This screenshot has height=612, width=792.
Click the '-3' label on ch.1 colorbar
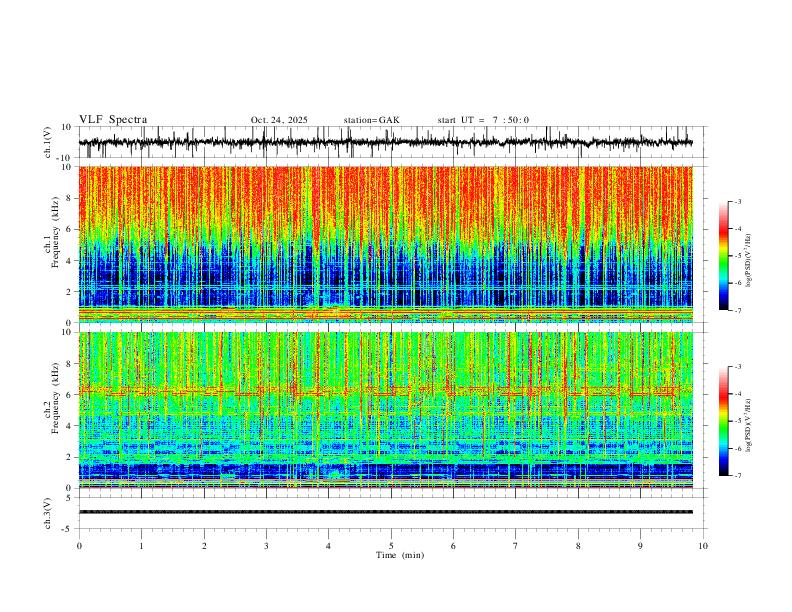click(x=738, y=201)
